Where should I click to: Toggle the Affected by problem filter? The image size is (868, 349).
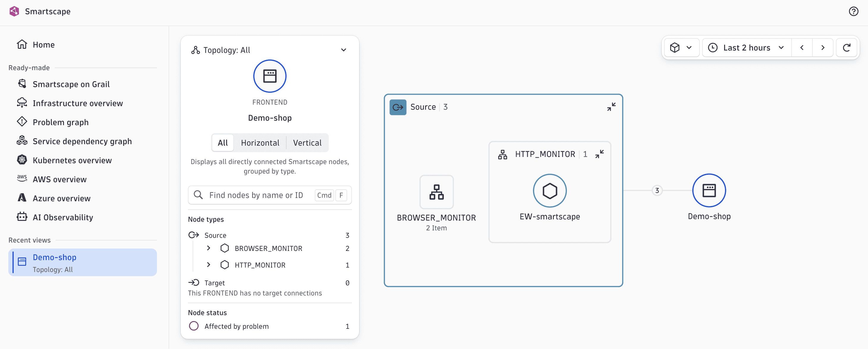click(x=270, y=326)
